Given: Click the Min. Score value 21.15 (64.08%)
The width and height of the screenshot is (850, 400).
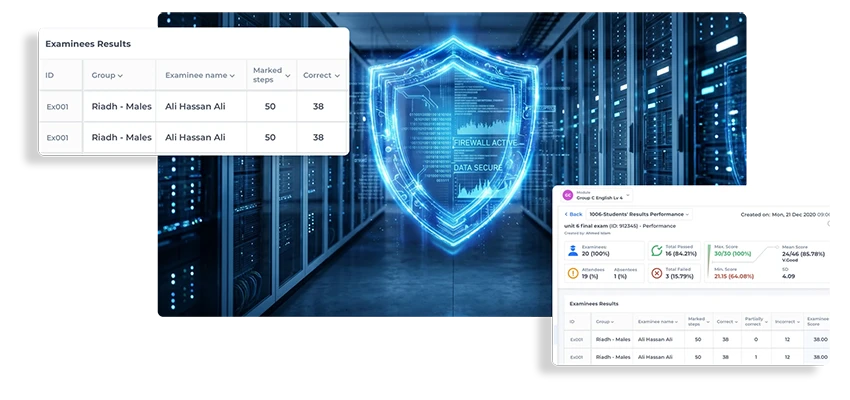Looking at the screenshot, I should [x=733, y=276].
